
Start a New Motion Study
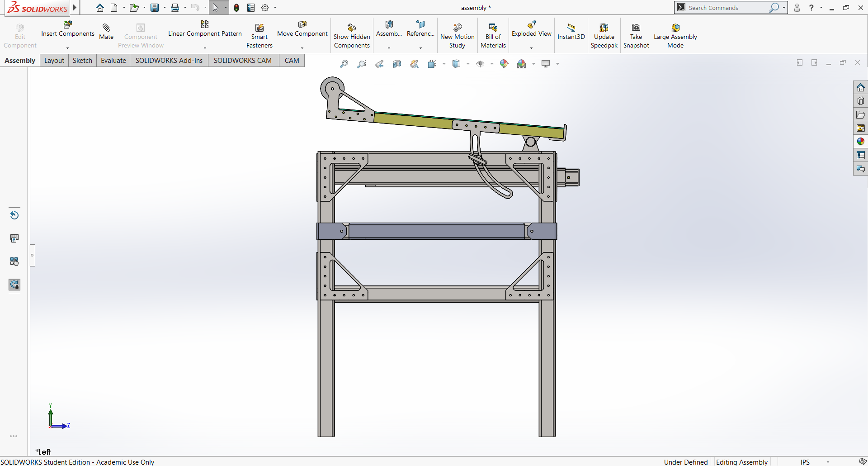click(x=458, y=36)
